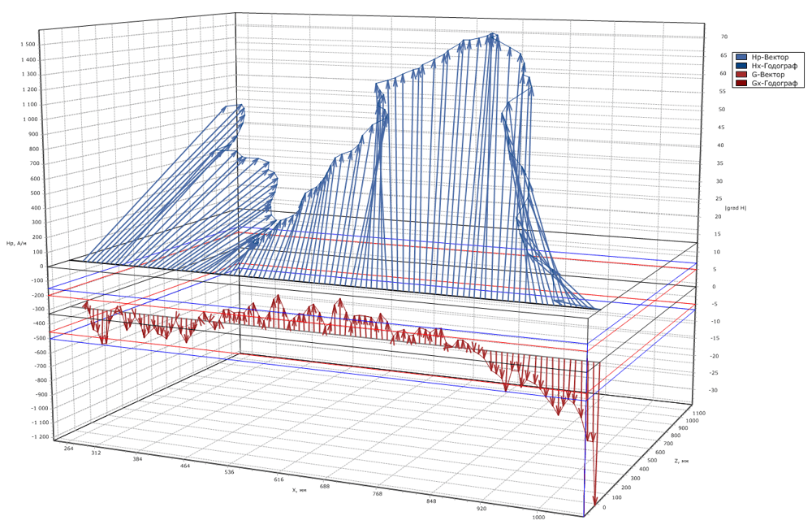Select the G-Вектор legend label
This screenshot has height=529, width=812.
(769, 75)
